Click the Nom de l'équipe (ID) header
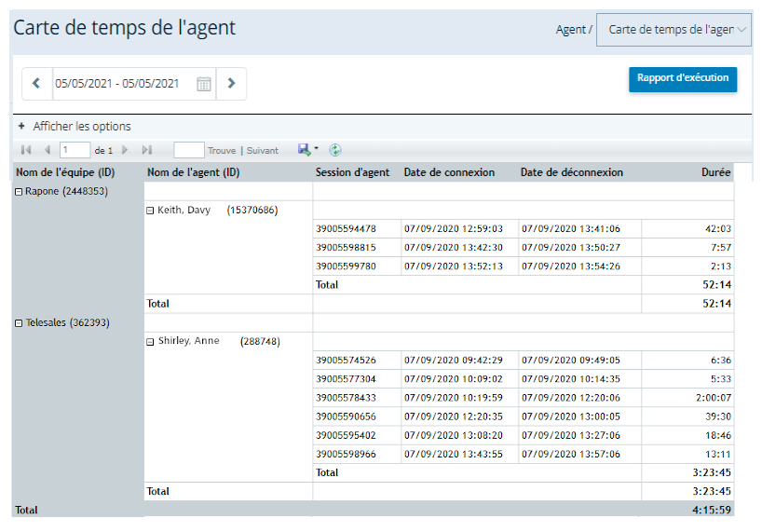 (65, 172)
